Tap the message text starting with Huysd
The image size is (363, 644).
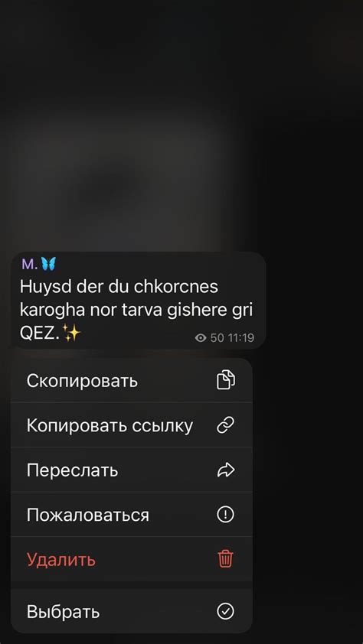(x=136, y=310)
